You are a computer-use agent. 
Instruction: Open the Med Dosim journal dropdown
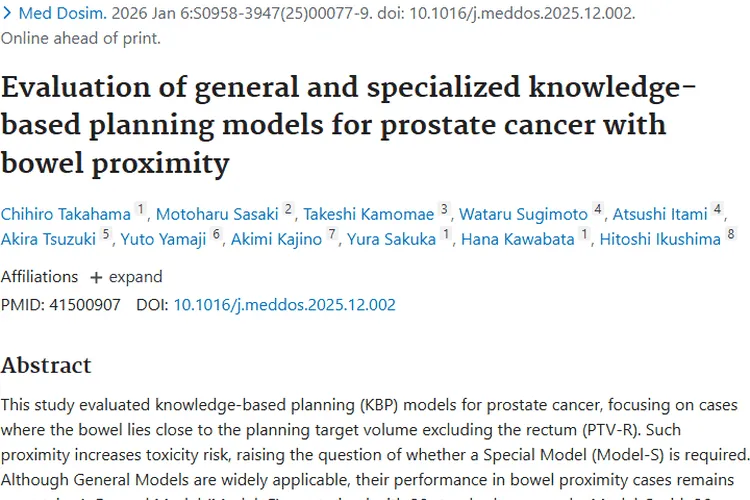tap(42, 15)
